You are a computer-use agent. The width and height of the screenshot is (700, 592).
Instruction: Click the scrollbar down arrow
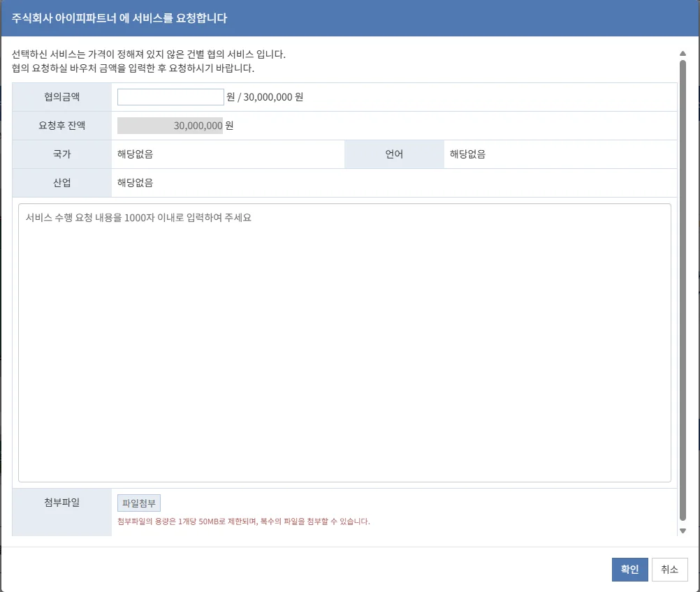683,531
